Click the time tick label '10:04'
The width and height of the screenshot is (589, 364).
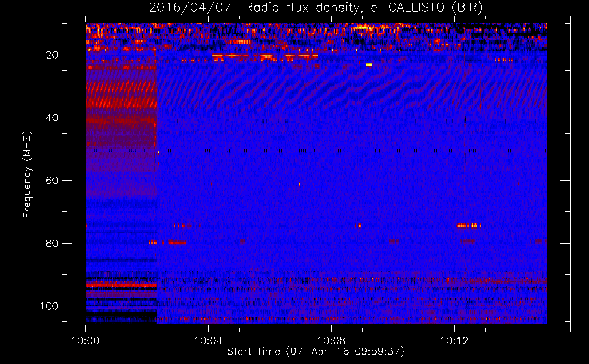tap(209, 341)
